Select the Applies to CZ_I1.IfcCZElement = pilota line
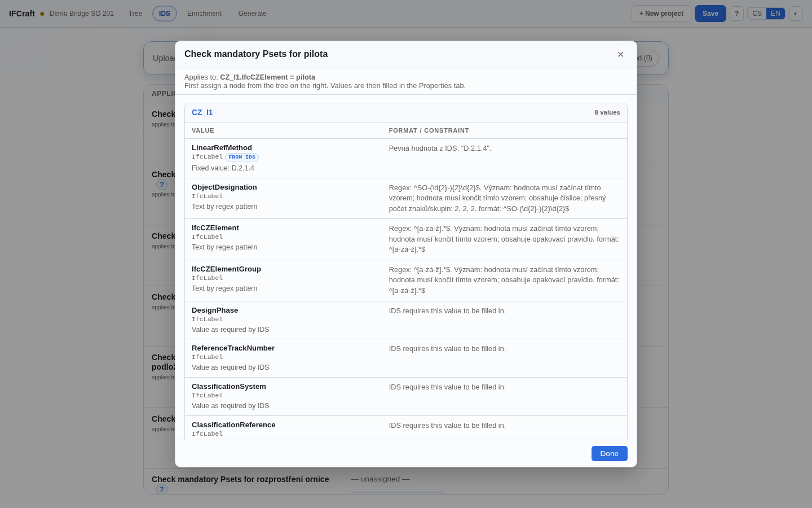 250,77
